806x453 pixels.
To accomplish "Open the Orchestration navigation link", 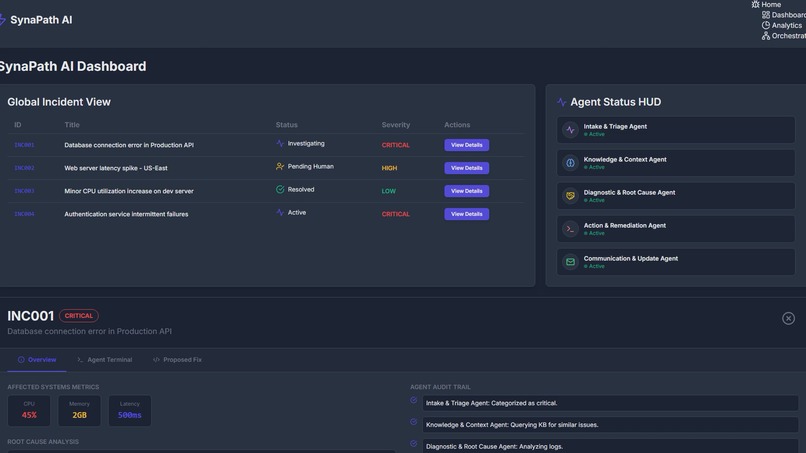I will 784,35.
